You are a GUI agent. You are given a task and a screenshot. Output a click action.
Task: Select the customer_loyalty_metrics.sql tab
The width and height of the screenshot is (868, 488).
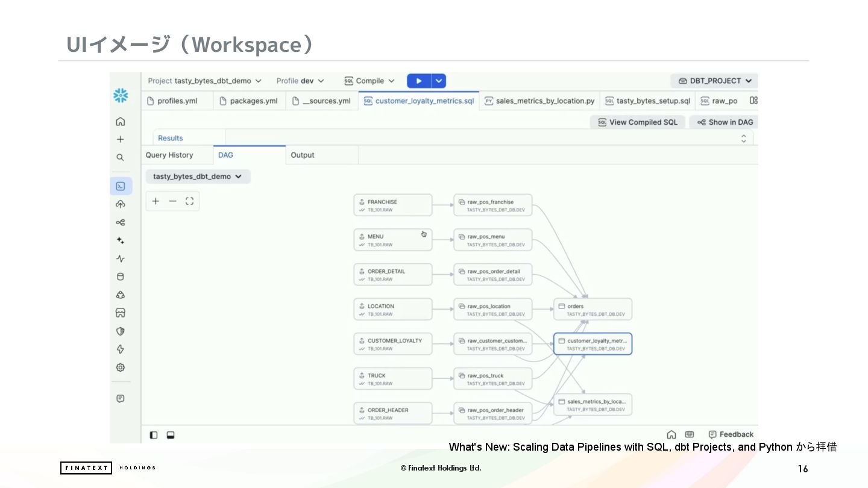419,101
